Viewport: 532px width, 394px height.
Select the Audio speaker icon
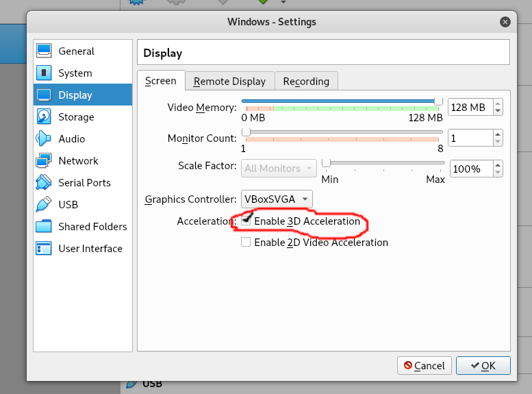(x=44, y=138)
